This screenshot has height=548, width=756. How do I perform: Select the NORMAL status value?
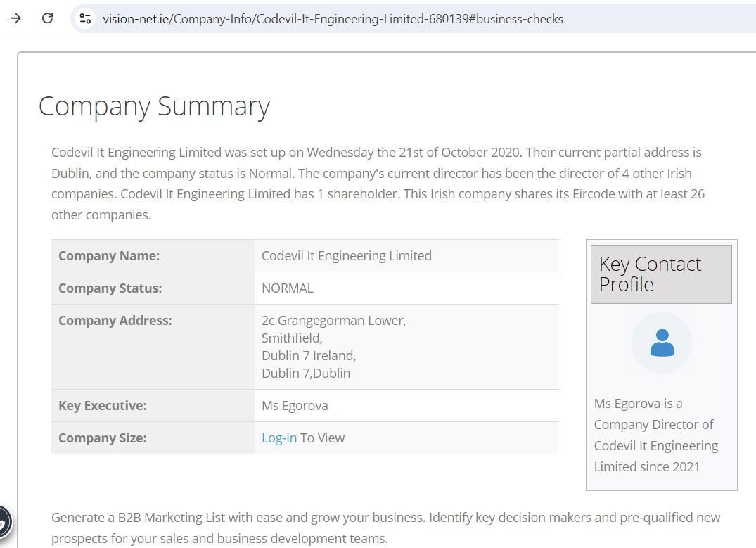click(288, 288)
